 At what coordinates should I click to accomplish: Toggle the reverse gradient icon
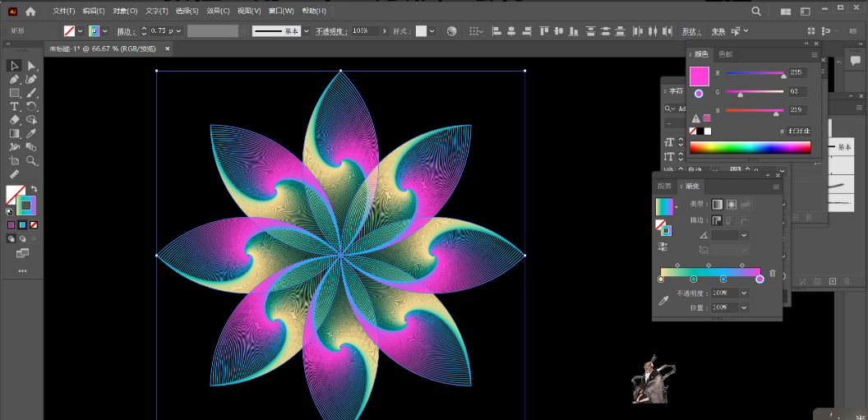pyautogui.click(x=663, y=246)
